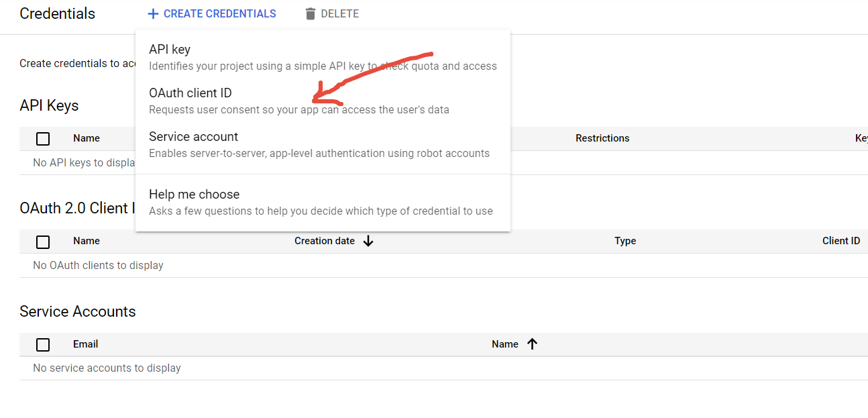
Task: Toggle the Service Accounts select-all checkbox
Action: (43, 345)
